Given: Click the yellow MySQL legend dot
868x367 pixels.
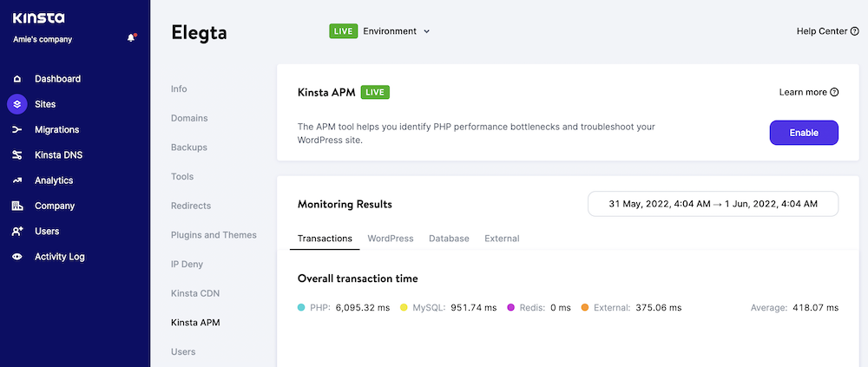Looking at the screenshot, I should point(404,307).
